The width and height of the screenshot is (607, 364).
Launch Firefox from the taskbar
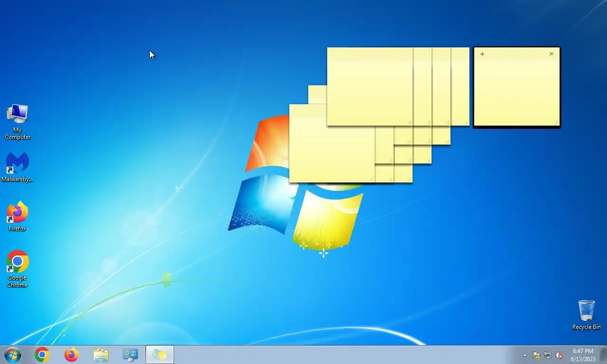(72, 355)
